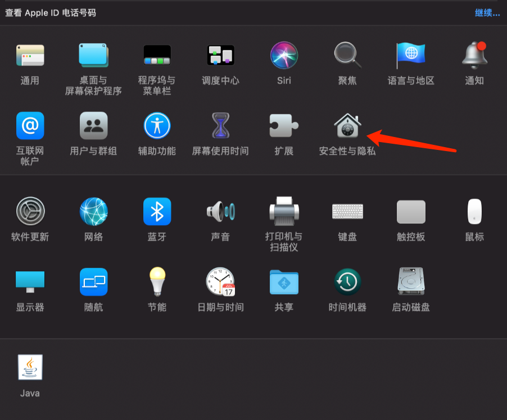
Task: Open 蓝牙 (Bluetooth) preferences
Action: (157, 211)
